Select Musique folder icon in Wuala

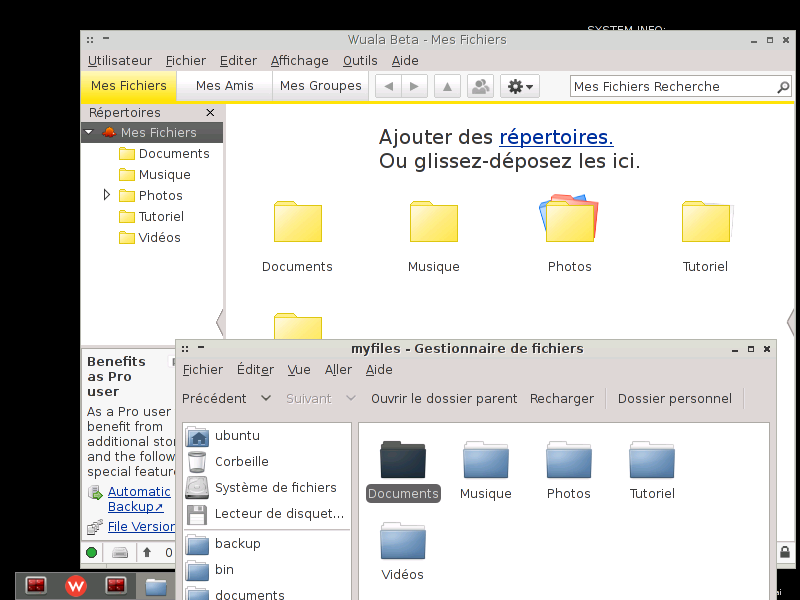tap(434, 222)
